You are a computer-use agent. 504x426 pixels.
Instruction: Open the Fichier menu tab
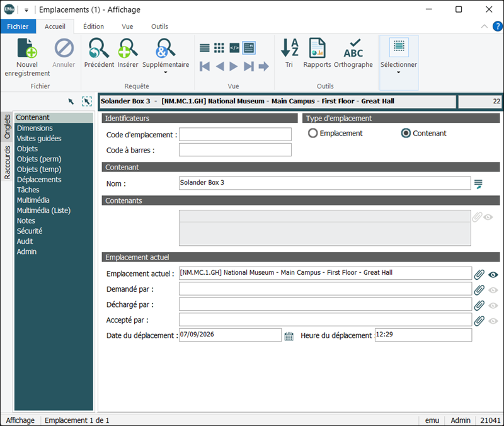tap(18, 26)
